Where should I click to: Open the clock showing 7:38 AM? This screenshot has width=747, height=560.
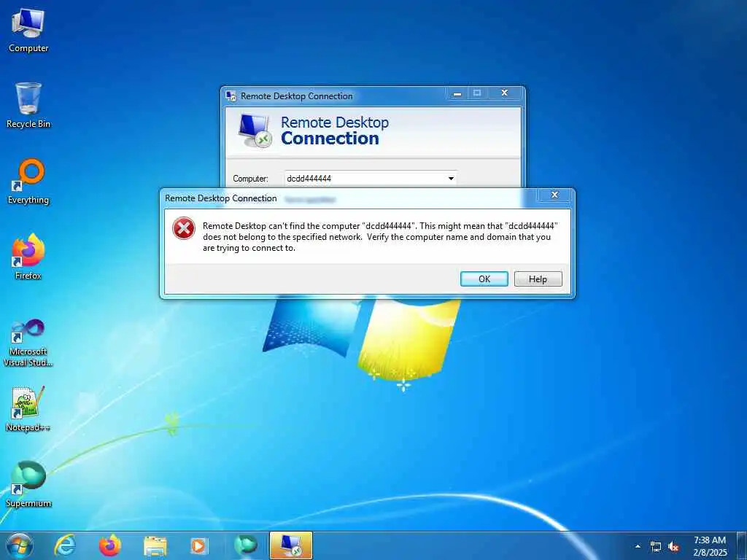pyautogui.click(x=710, y=546)
